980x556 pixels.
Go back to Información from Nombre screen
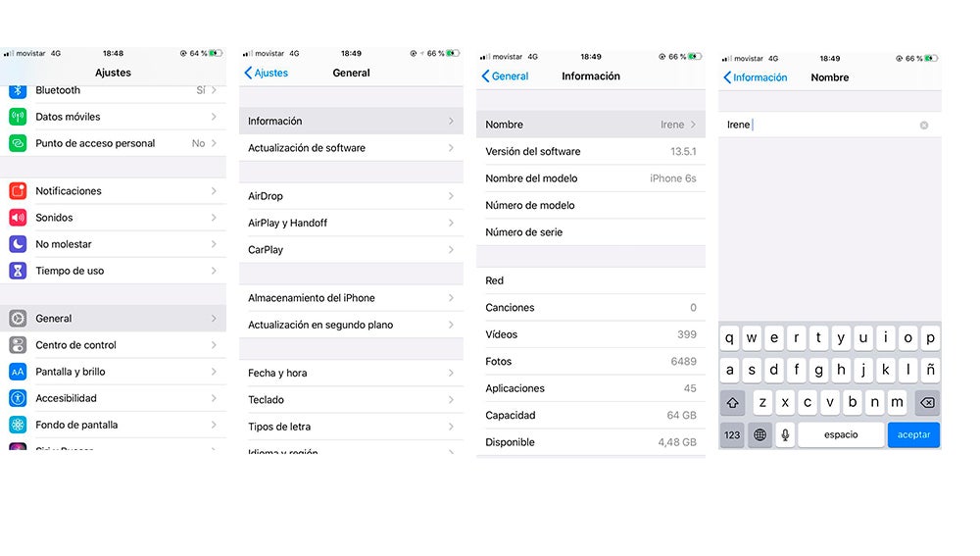pyautogui.click(x=755, y=77)
